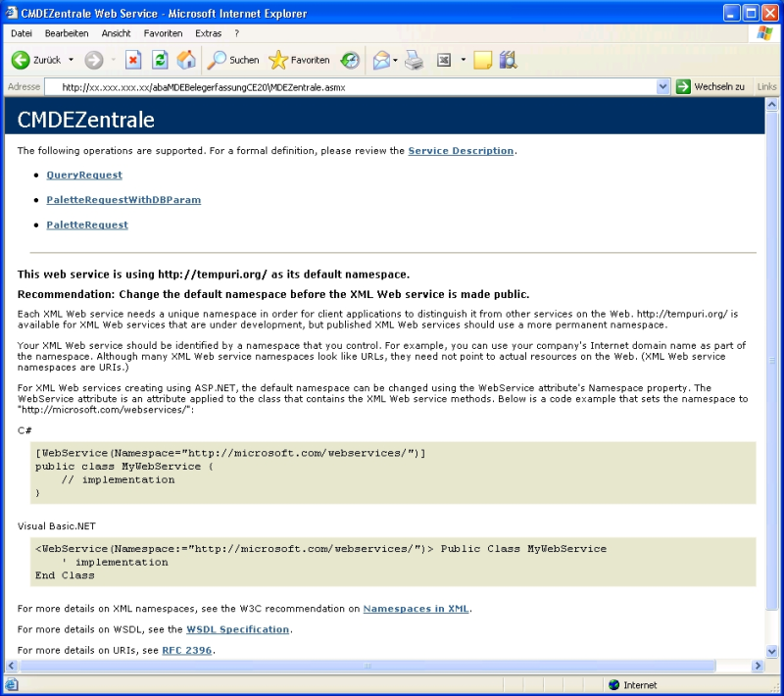This screenshot has width=784, height=696.
Task: Refresh the page with the reload icon
Action: 160,61
